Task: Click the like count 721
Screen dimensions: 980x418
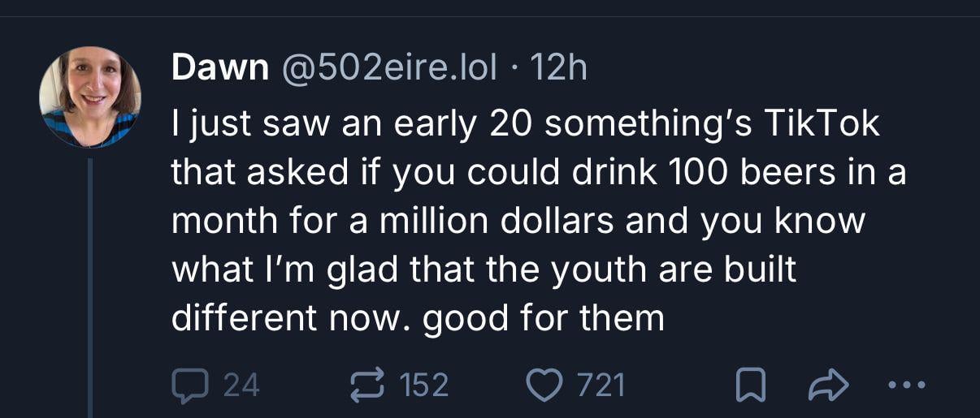Action: click(x=601, y=385)
